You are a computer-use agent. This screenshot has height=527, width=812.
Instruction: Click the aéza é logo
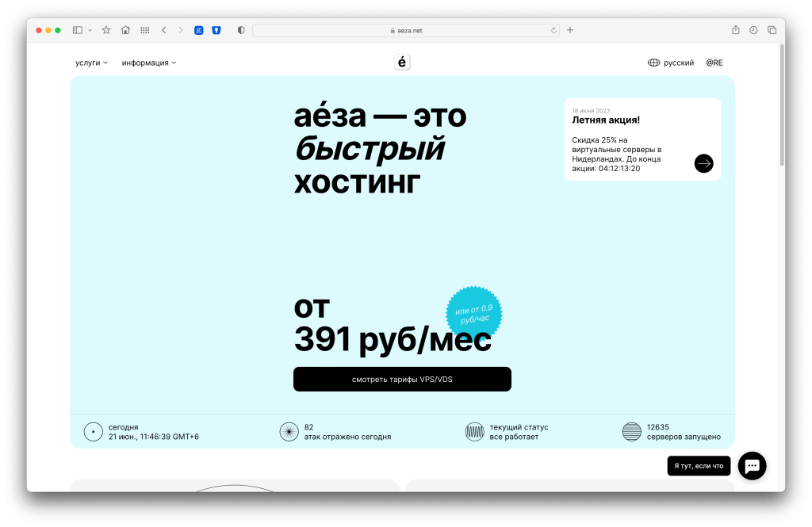(402, 62)
